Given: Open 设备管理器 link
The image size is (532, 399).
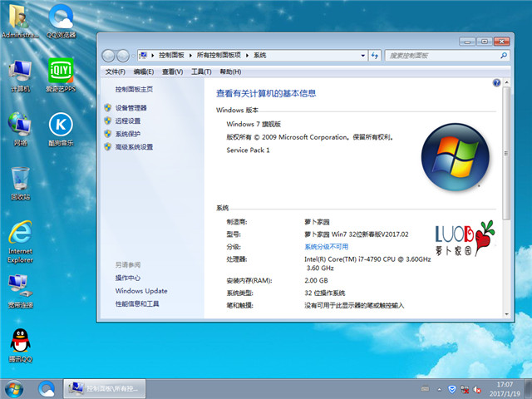Looking at the screenshot, I should point(131,108).
